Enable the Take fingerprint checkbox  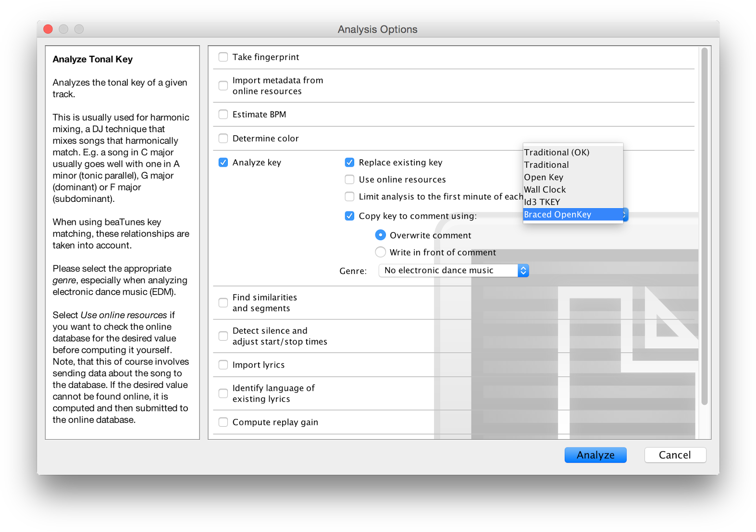coord(223,57)
